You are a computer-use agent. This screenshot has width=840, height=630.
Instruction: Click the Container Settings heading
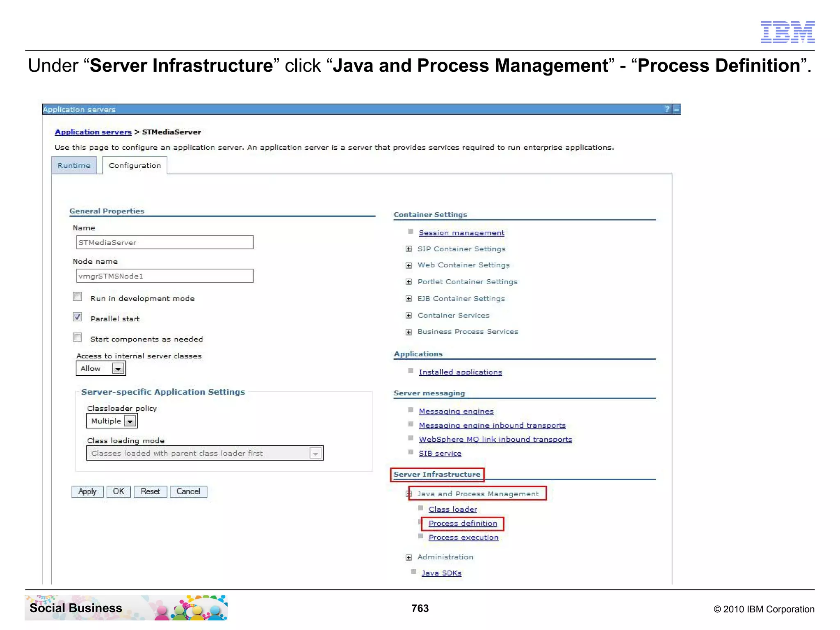click(x=430, y=215)
